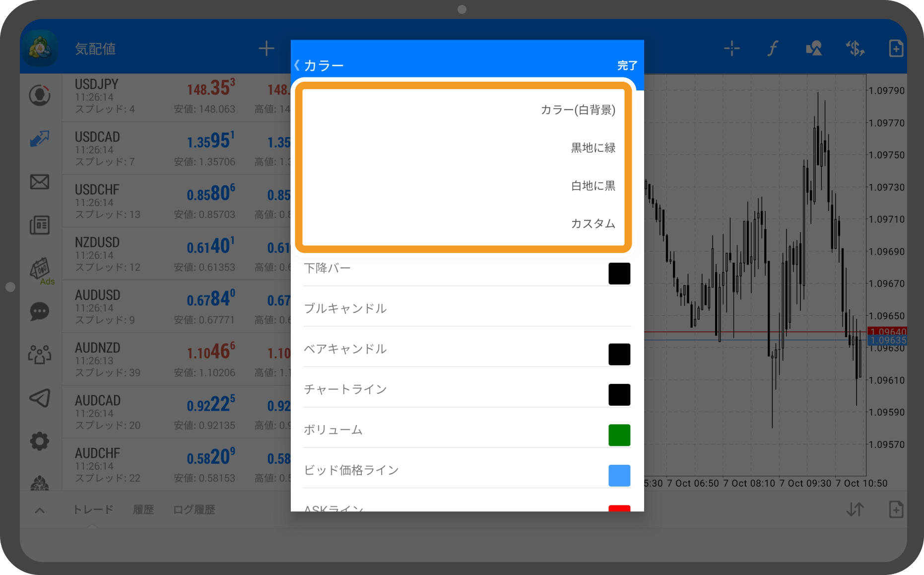Select the NZDUSD quote row
This screenshot has height=575, width=924.
[176, 254]
